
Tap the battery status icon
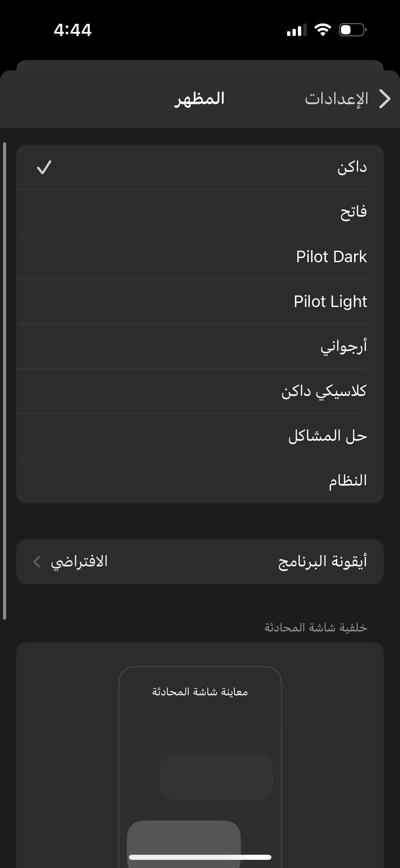click(352, 30)
